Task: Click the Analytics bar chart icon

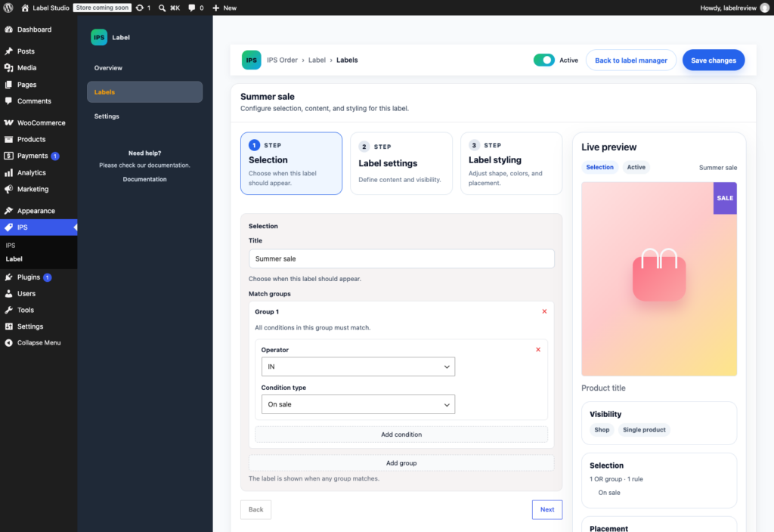Action: tap(8, 172)
